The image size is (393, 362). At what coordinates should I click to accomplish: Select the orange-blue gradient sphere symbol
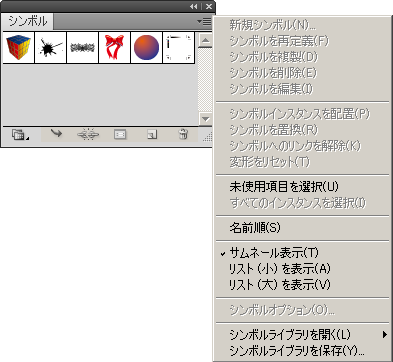pyautogui.click(x=147, y=48)
